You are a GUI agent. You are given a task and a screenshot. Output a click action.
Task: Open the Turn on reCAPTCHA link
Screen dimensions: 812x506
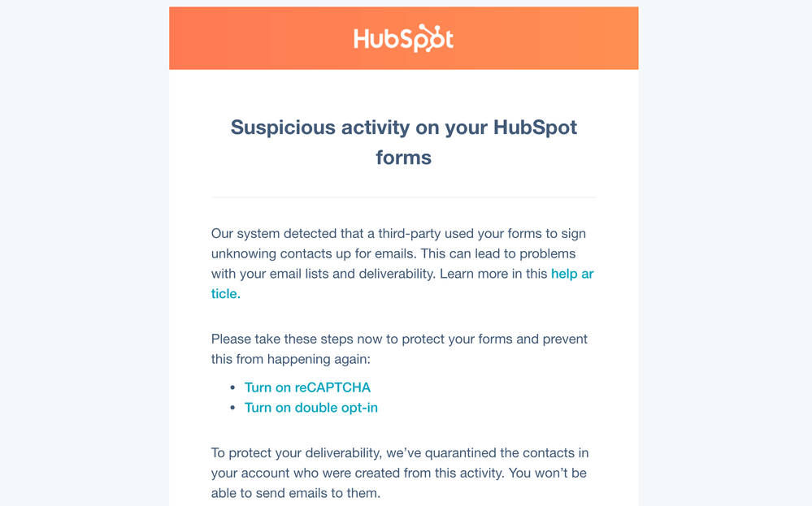pyautogui.click(x=307, y=387)
